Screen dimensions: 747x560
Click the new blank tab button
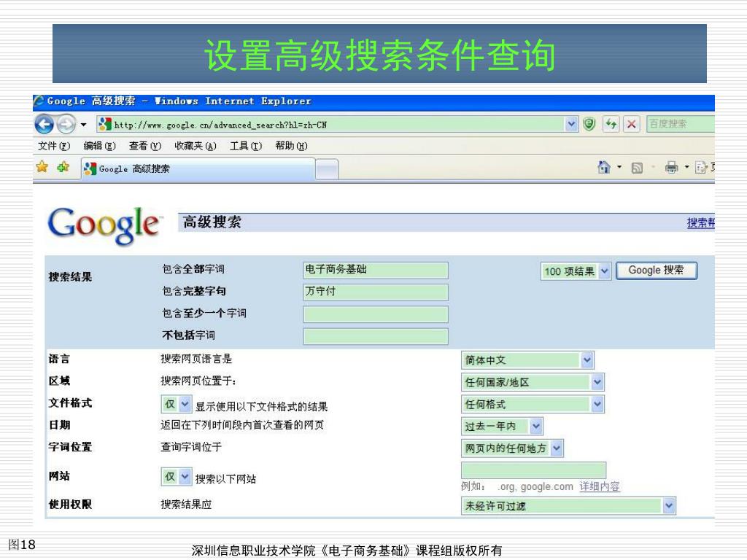click(x=327, y=169)
